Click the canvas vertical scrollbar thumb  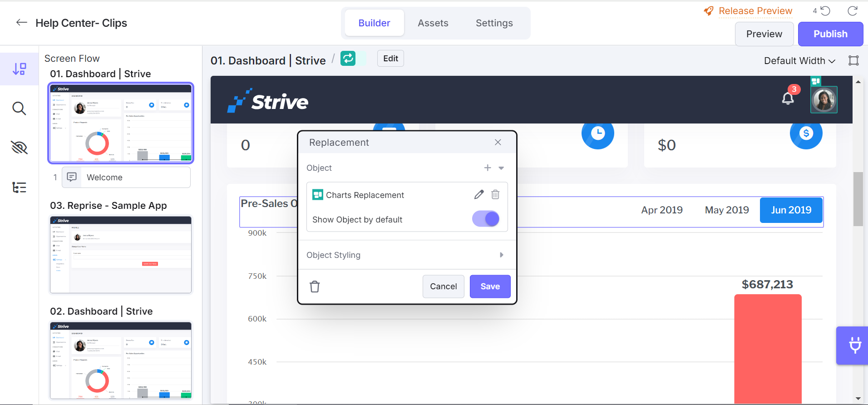click(858, 199)
